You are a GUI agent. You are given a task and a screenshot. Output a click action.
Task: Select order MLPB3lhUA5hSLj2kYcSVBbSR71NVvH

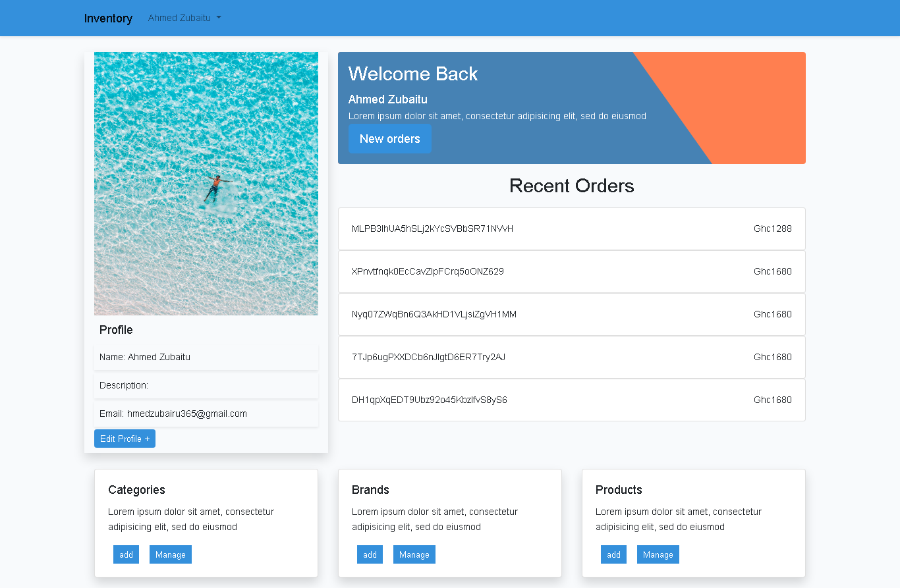pos(572,228)
